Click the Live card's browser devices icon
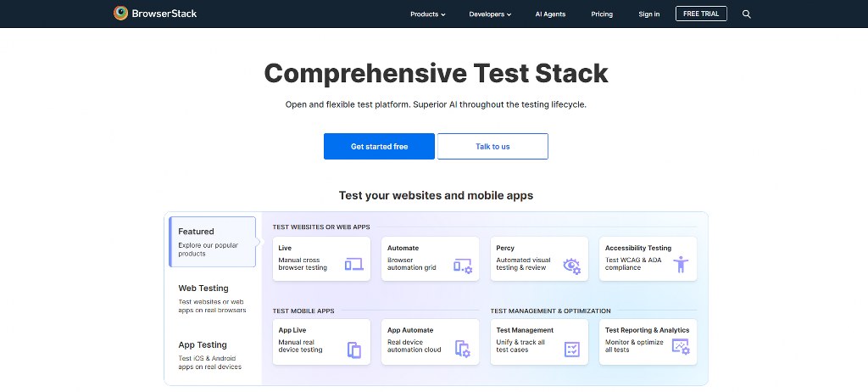This screenshot has height=392, width=868. pyautogui.click(x=353, y=265)
